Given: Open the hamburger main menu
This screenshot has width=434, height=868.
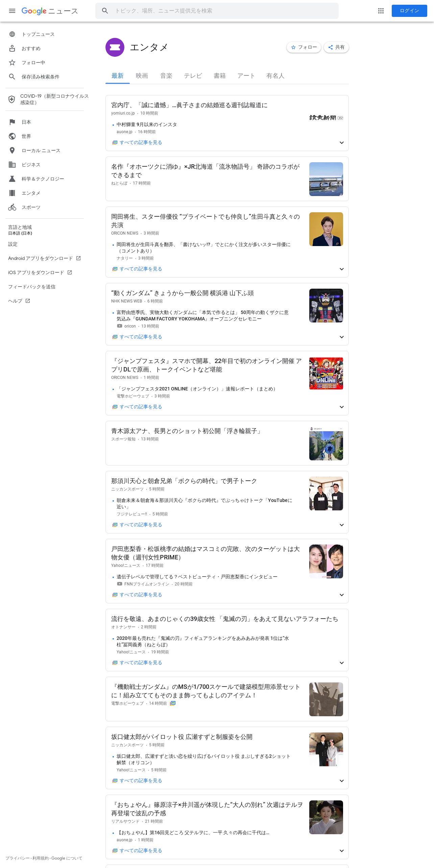Looking at the screenshot, I should pyautogui.click(x=12, y=11).
